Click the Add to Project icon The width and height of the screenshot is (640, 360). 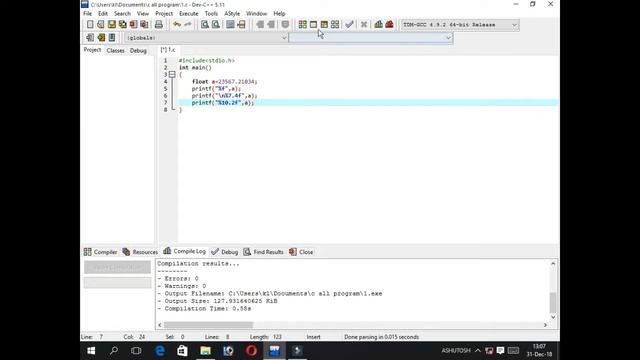point(260,24)
